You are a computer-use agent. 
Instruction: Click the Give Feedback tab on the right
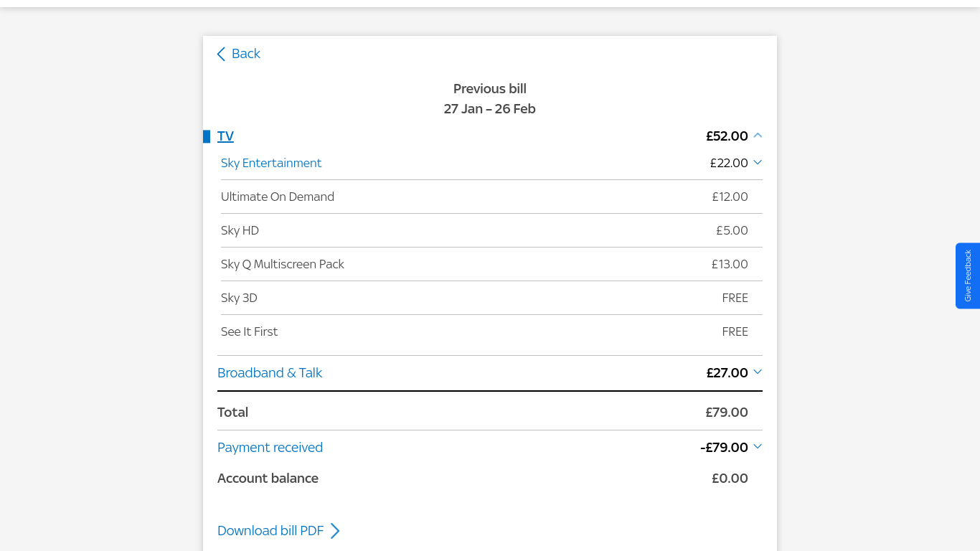click(x=969, y=276)
